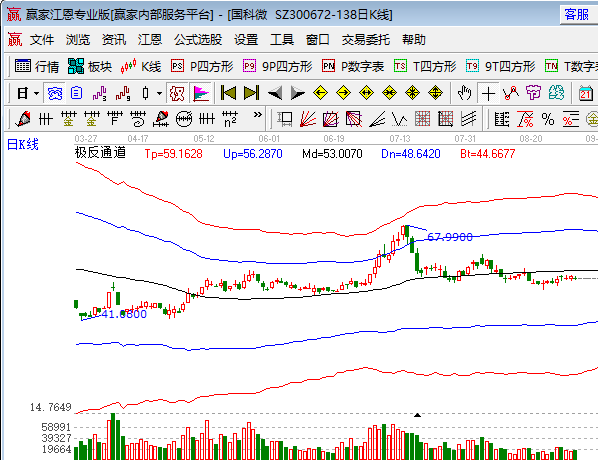Click the 客服 customer service button

click(x=577, y=14)
